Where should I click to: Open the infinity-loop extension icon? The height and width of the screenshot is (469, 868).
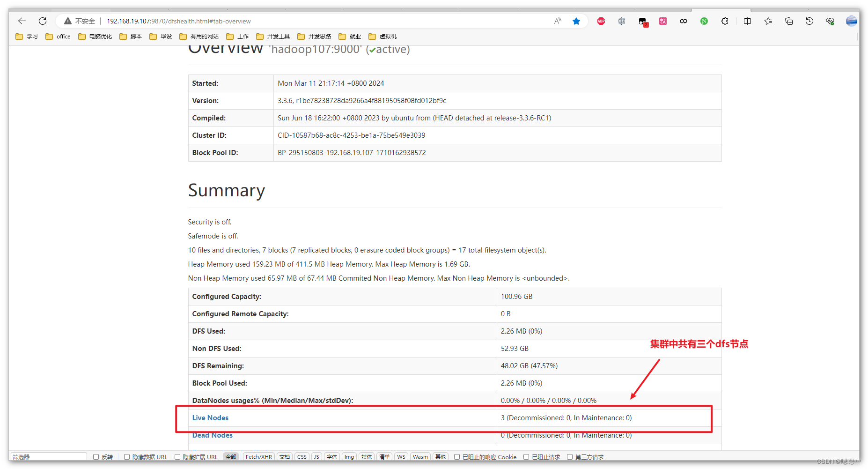[684, 21]
